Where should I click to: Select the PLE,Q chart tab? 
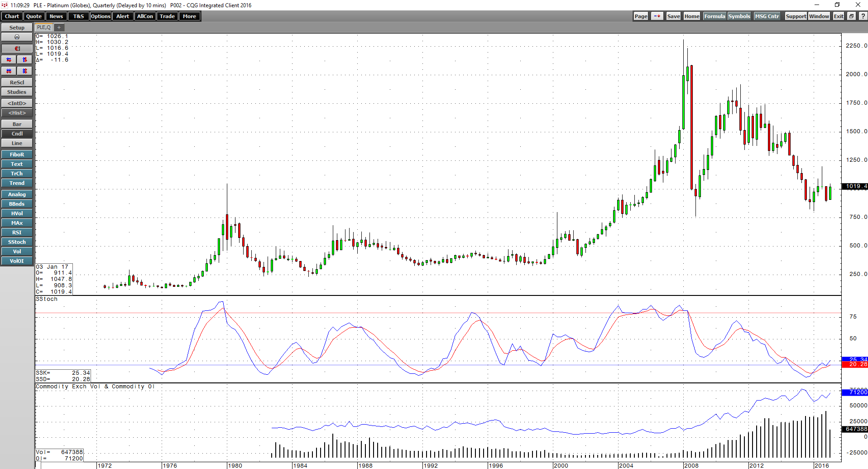(x=44, y=27)
